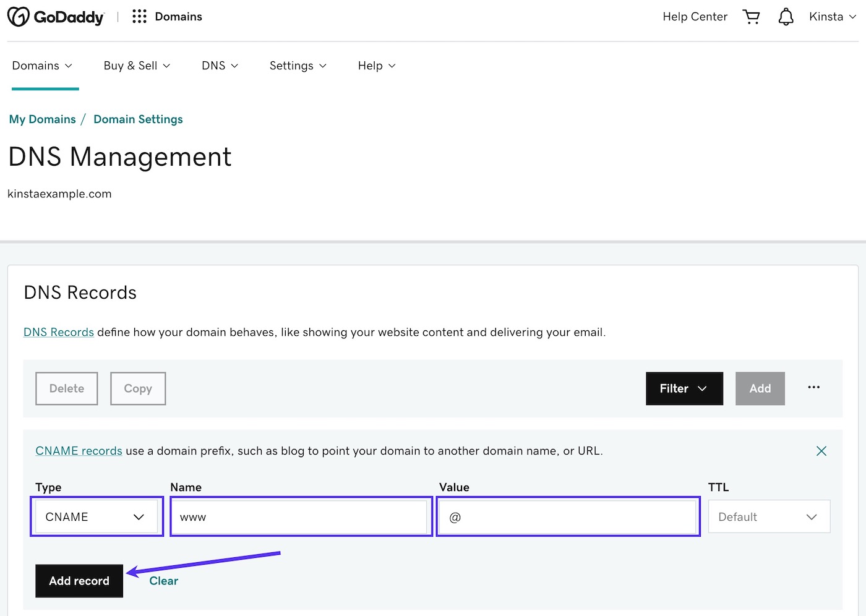Expand the Buy & Sell menu

click(x=136, y=66)
